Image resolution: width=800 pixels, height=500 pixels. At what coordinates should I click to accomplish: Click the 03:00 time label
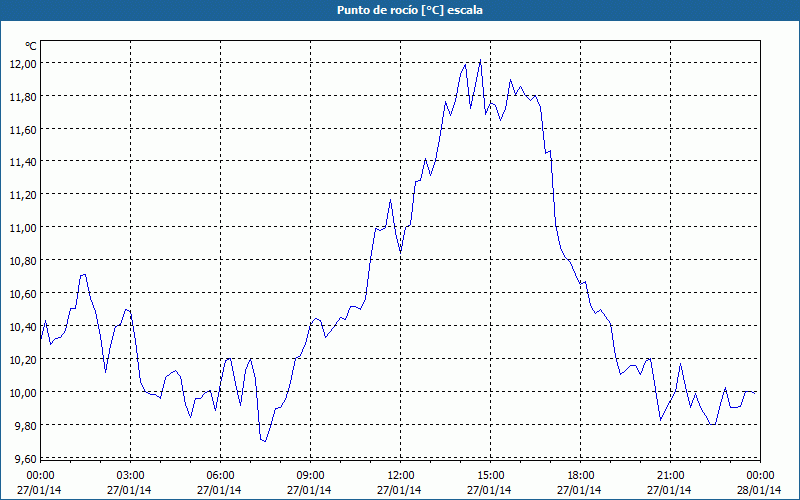point(130,476)
